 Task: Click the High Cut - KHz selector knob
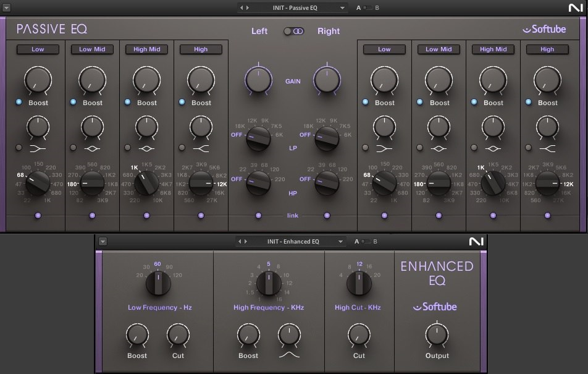coord(359,283)
